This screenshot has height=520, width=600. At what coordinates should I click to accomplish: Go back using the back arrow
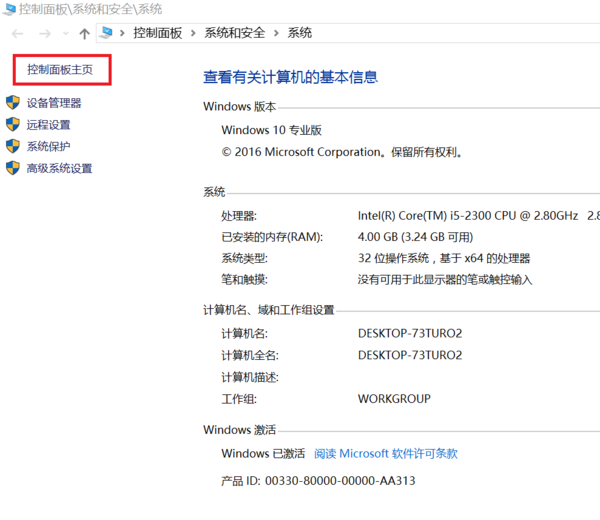point(17,33)
